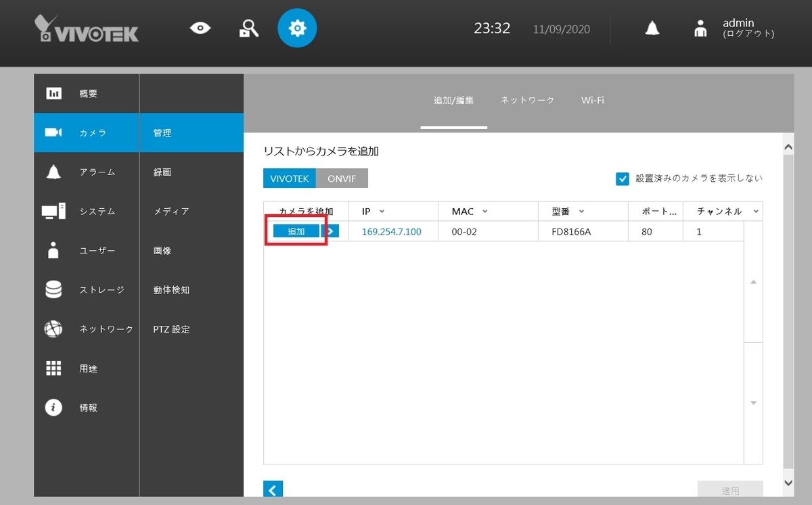Screen dimensions: 812x505
Task: Click the 11/09/2020 date display
Action: point(561,29)
